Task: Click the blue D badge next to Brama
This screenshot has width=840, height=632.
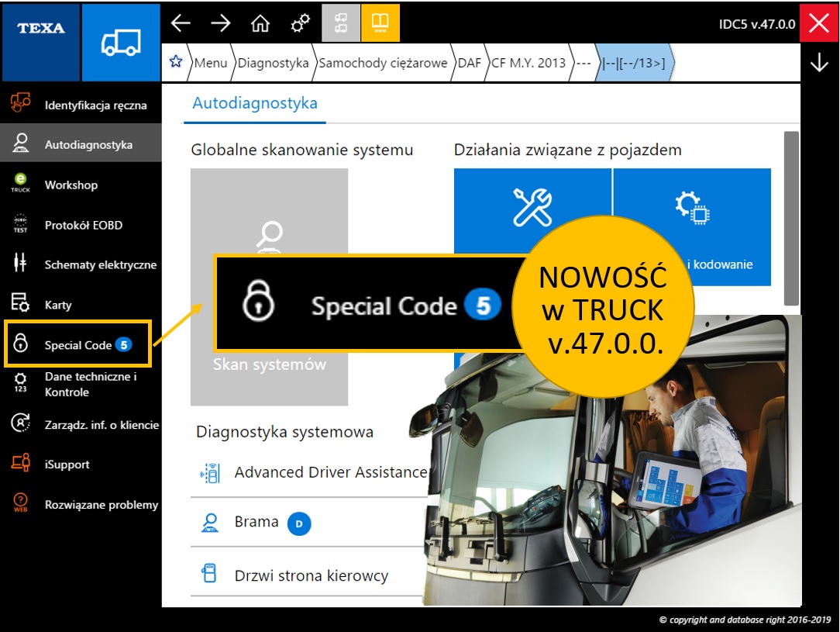Action: click(299, 523)
